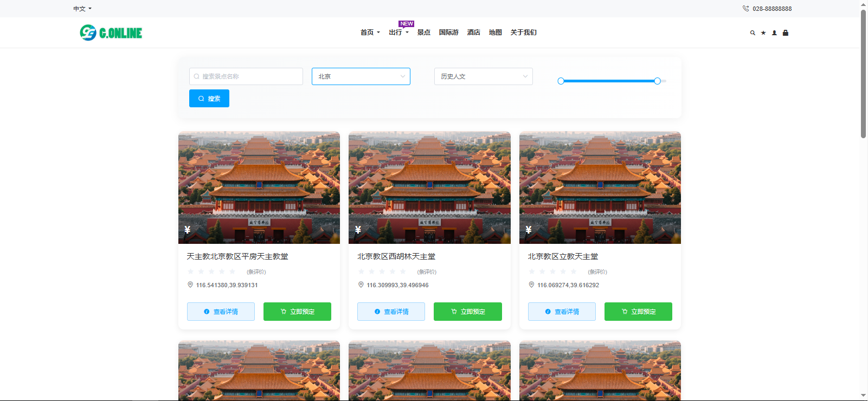Open photo of 北京教区立教天主堂
The height and width of the screenshot is (401, 868).
[600, 187]
